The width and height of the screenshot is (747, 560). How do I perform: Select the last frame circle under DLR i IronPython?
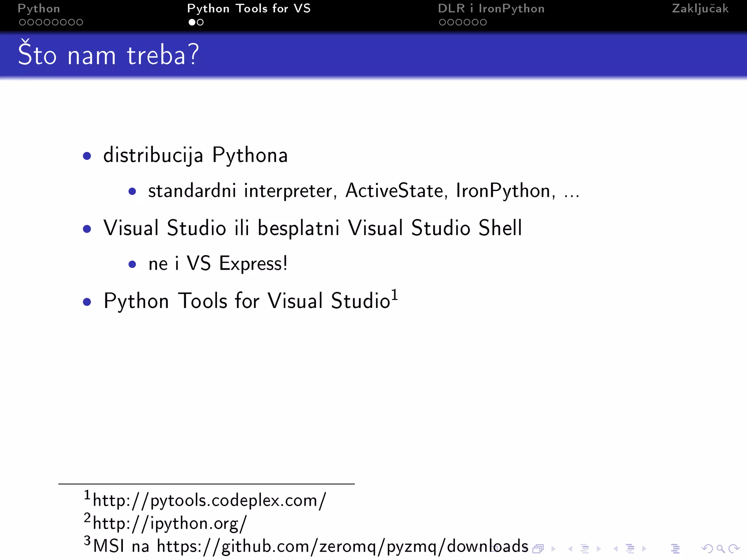click(x=483, y=22)
